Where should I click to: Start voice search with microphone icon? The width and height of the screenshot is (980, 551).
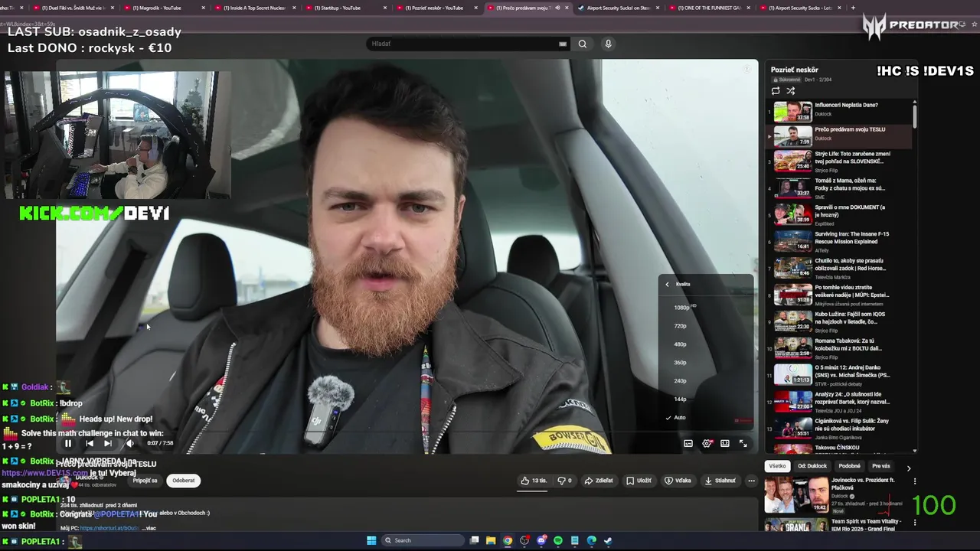click(608, 44)
